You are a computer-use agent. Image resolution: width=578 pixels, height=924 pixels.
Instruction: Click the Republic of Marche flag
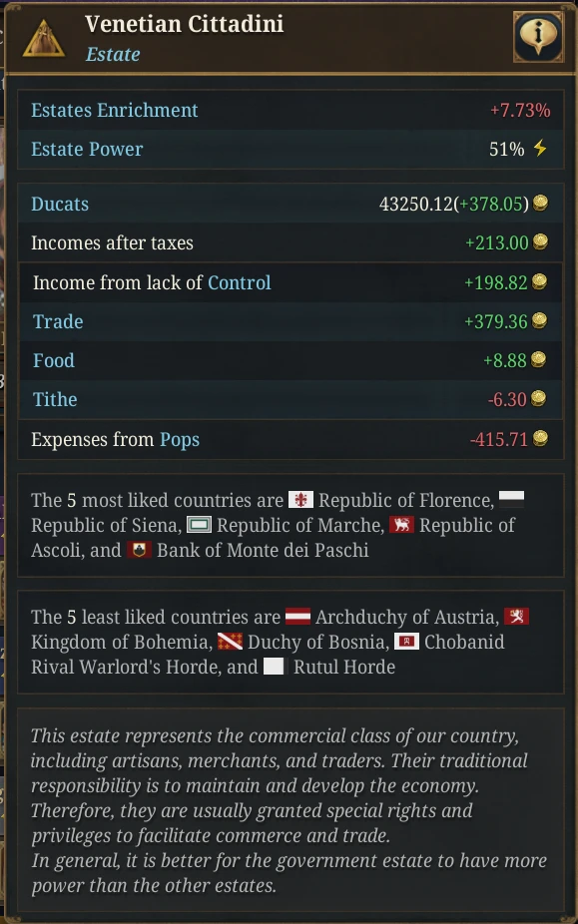coord(199,525)
